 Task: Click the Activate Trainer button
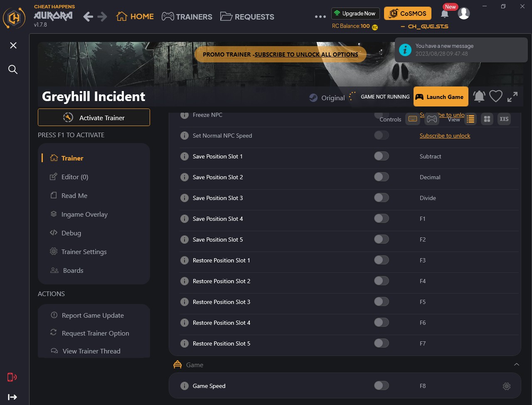(94, 117)
